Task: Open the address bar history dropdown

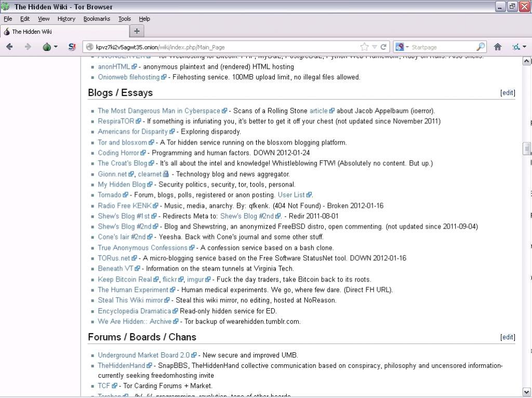Action: click(374, 47)
